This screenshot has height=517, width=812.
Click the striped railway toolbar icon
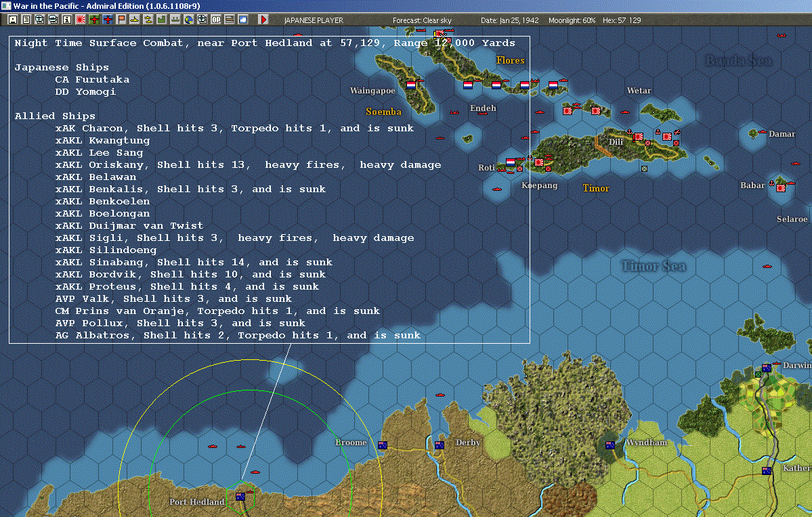(x=230, y=20)
